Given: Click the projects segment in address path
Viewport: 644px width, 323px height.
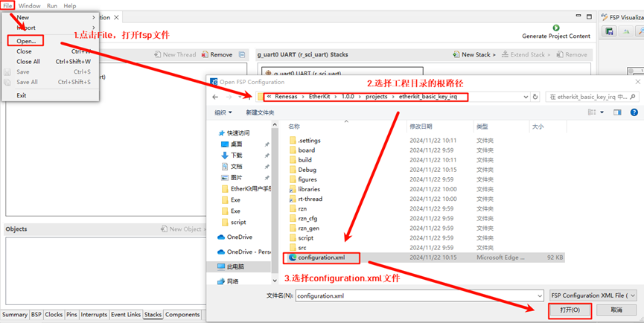Looking at the screenshot, I should (x=376, y=97).
